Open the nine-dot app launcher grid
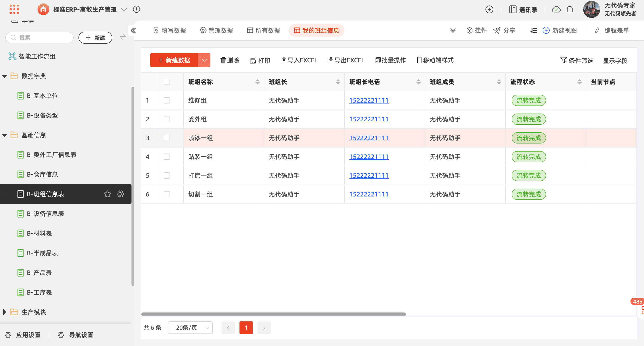The height and width of the screenshot is (346, 644). pyautogui.click(x=14, y=9)
